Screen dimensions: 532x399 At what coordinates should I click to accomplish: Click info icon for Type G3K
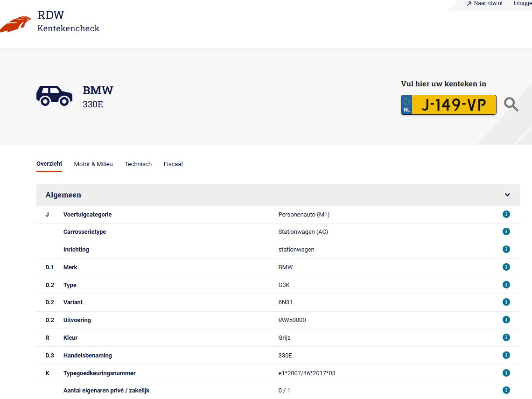coord(506,285)
